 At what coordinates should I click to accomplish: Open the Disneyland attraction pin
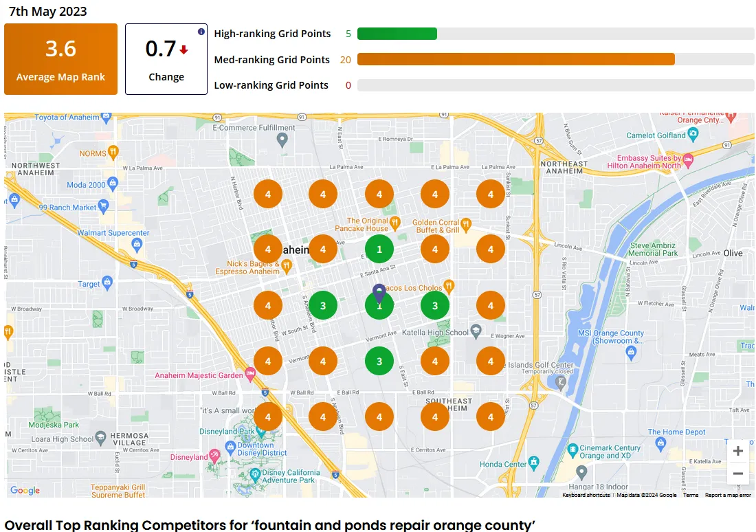214,455
